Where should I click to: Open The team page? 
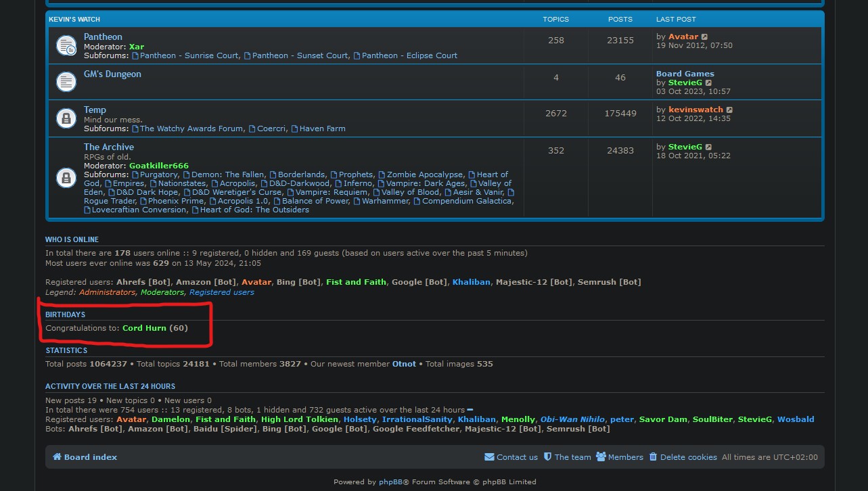coord(568,457)
